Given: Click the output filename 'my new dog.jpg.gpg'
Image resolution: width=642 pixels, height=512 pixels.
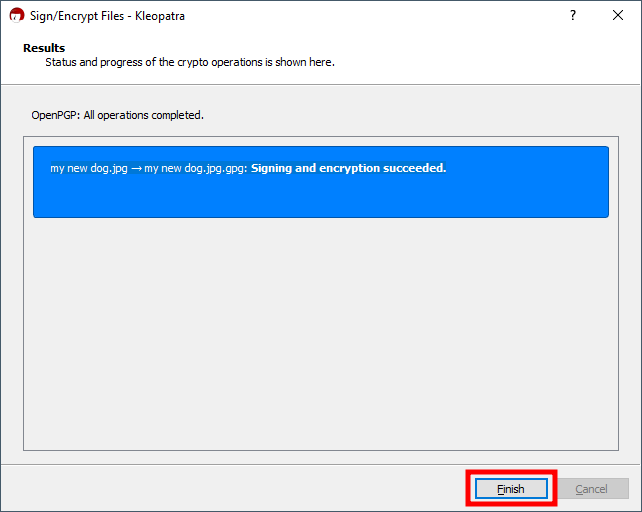Looking at the screenshot, I should click(x=195, y=168).
